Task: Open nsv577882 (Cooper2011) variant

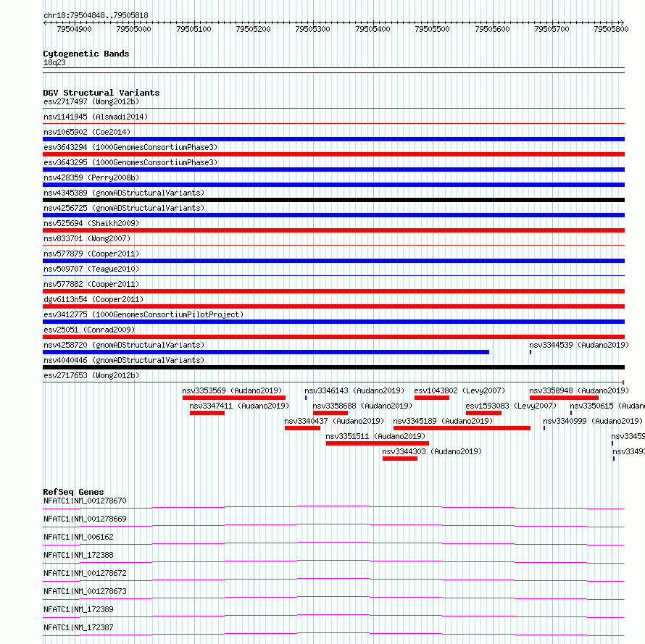Action: pos(91,284)
